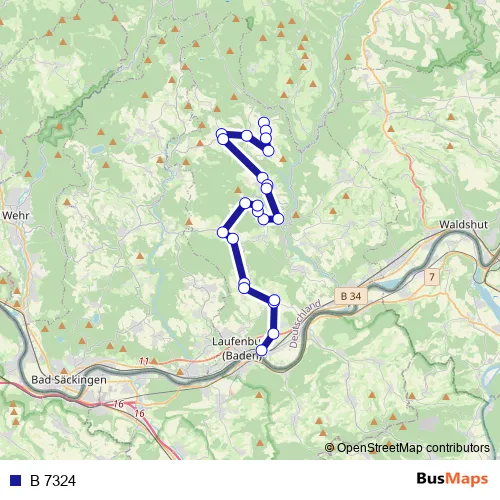Click the Wehr town label
The width and height of the screenshot is (500, 500).
(15, 215)
